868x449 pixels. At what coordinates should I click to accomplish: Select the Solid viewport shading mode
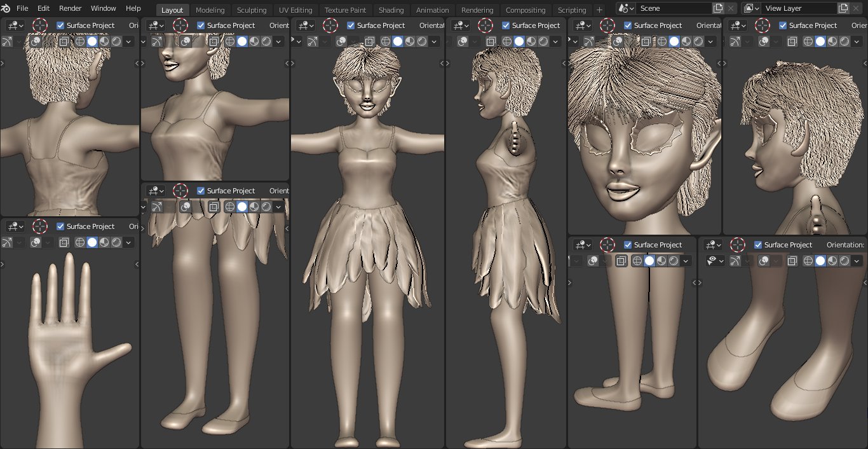pyautogui.click(x=398, y=41)
